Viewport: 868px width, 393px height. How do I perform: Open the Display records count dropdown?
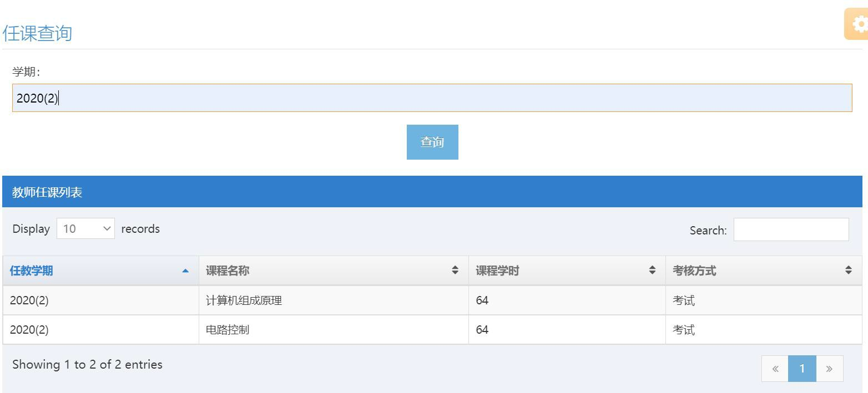pos(85,228)
